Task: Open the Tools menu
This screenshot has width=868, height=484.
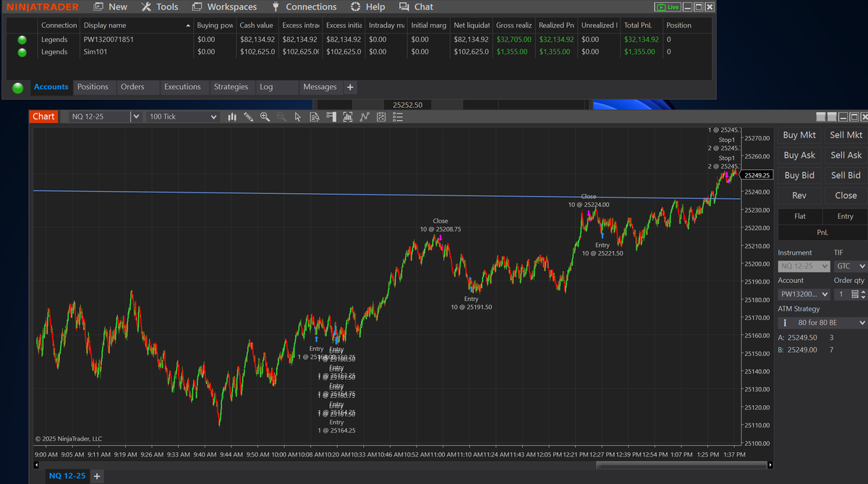Action: point(159,7)
